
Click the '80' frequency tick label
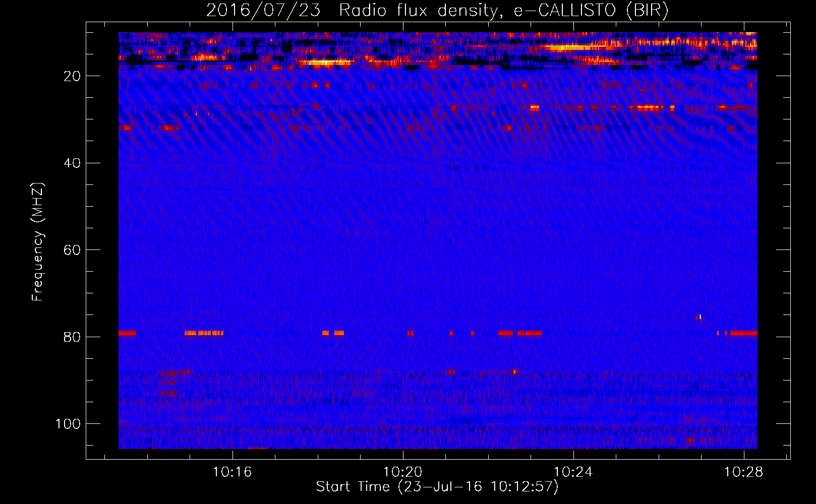pyautogui.click(x=73, y=337)
